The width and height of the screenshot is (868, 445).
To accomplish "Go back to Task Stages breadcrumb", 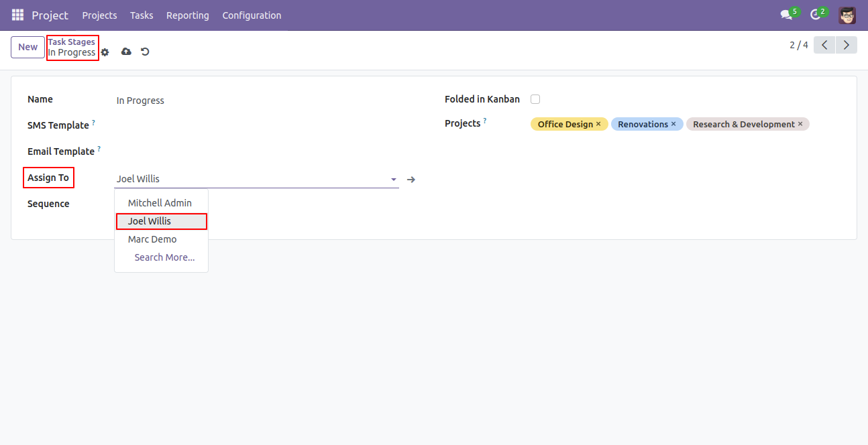I will pyautogui.click(x=71, y=42).
